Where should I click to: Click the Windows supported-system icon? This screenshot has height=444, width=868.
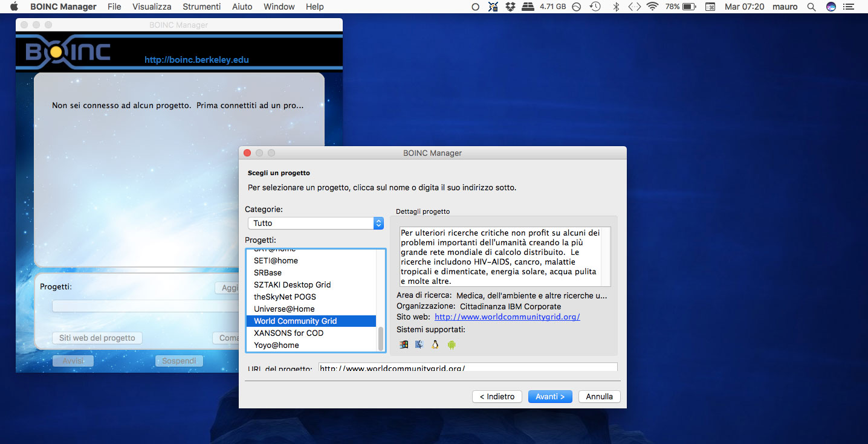point(404,344)
